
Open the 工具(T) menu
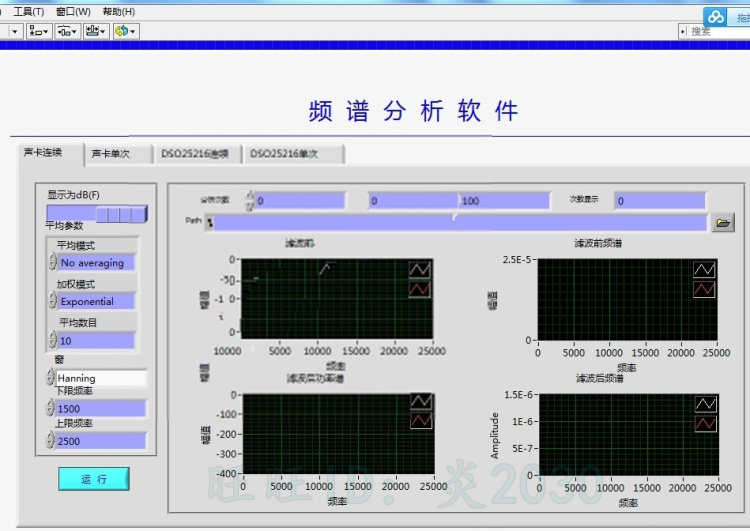(x=29, y=11)
